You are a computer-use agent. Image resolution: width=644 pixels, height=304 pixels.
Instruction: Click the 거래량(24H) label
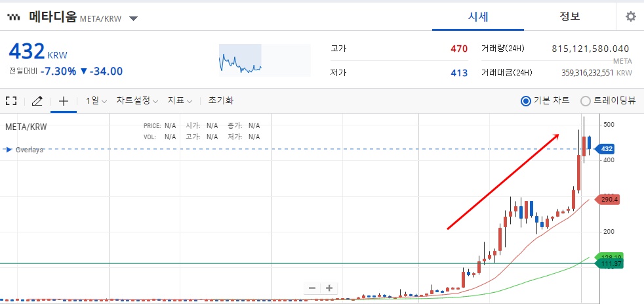(503, 49)
